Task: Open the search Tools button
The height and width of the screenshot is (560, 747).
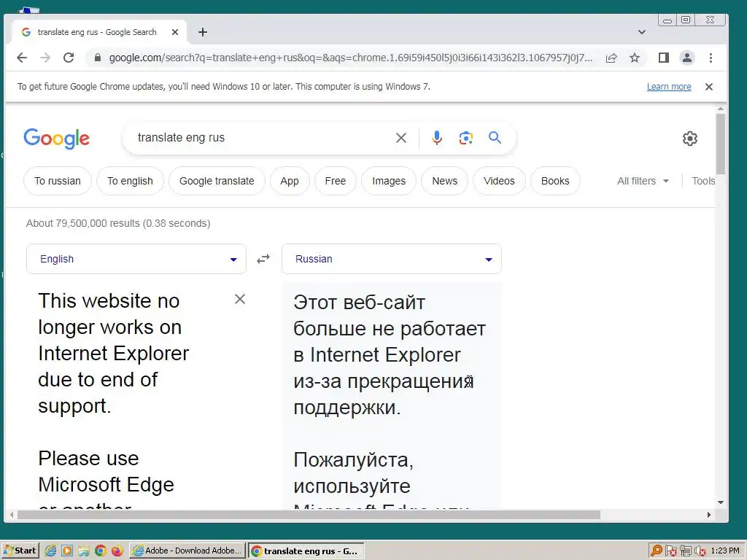Action: coord(703,181)
